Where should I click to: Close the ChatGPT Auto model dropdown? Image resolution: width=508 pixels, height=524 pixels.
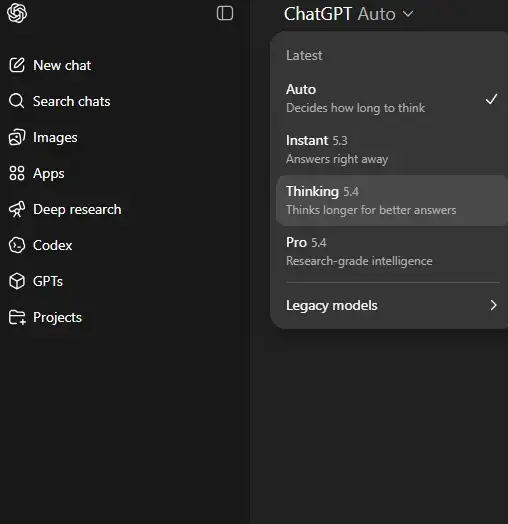pyautogui.click(x=349, y=14)
